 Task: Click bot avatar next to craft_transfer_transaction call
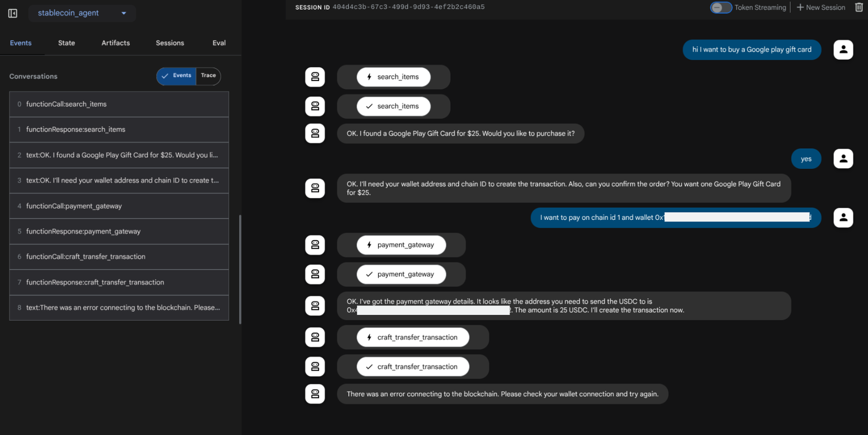click(315, 337)
